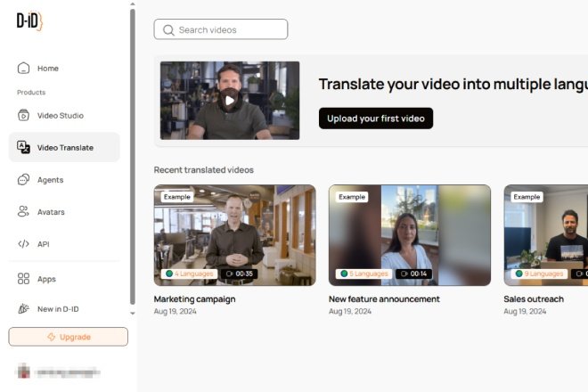
Task: Click the sidebar scroll down arrow
Action: point(133,314)
